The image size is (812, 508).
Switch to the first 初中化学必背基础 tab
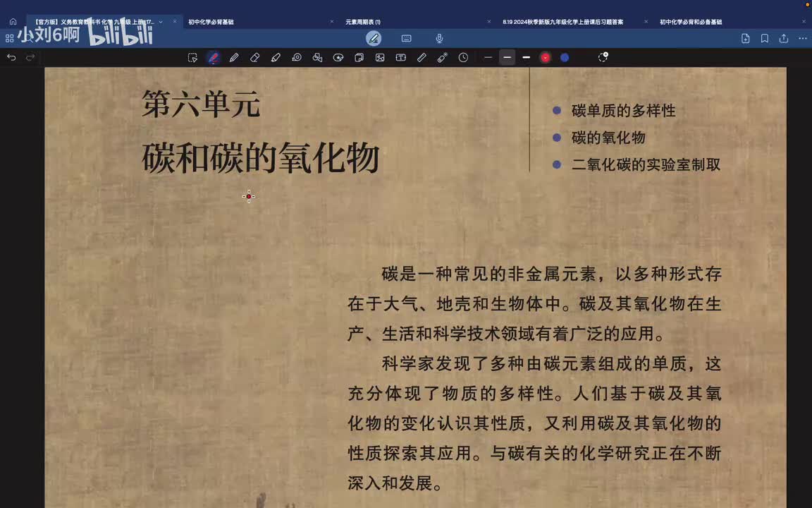point(211,22)
